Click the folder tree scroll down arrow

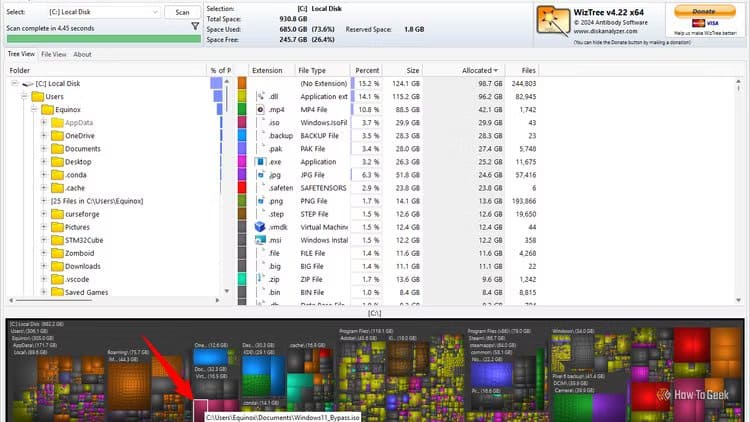pyautogui.click(x=227, y=291)
